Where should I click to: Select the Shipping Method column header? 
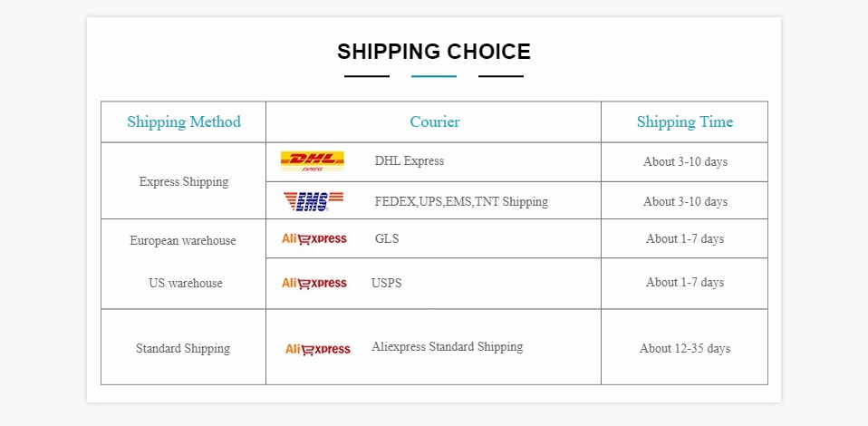click(184, 122)
